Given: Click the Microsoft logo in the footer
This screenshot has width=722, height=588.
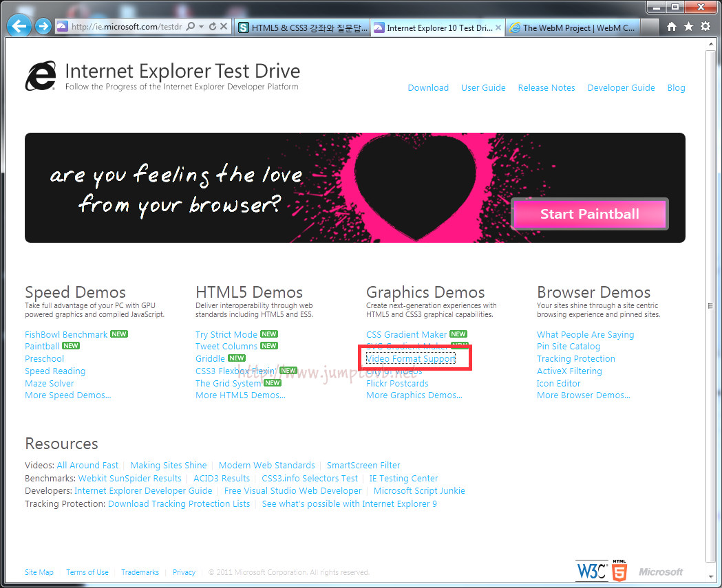Looking at the screenshot, I should click(660, 572).
